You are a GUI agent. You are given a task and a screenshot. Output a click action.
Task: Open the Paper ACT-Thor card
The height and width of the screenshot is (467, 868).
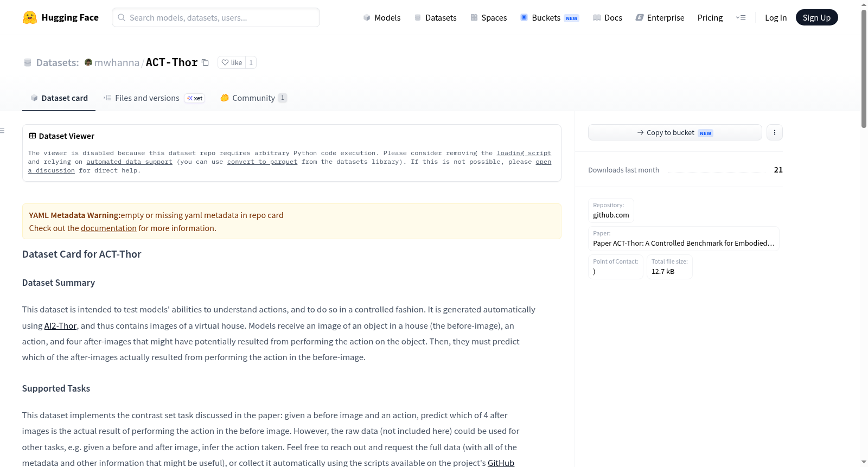click(684, 239)
